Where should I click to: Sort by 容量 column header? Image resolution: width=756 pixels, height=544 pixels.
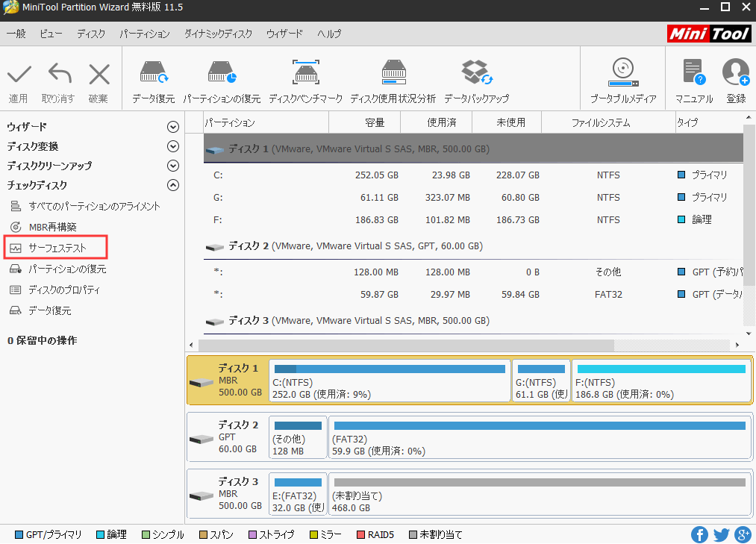click(x=364, y=122)
